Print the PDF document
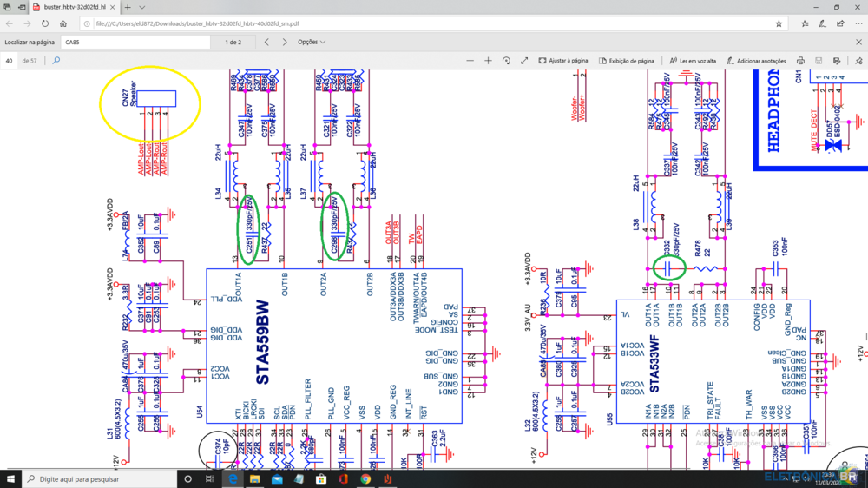868x488 pixels. [x=800, y=61]
